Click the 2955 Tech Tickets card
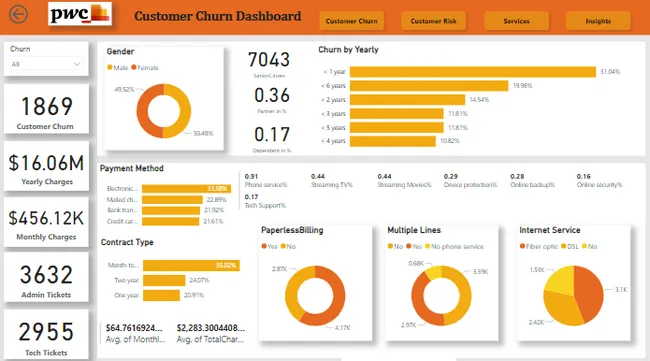Screen dimensions: 650x361 tap(46, 334)
